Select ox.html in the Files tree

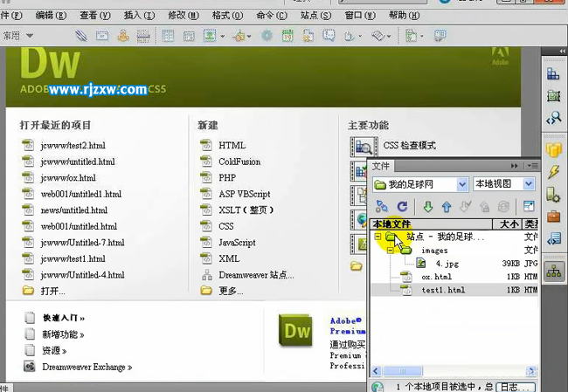(x=437, y=277)
